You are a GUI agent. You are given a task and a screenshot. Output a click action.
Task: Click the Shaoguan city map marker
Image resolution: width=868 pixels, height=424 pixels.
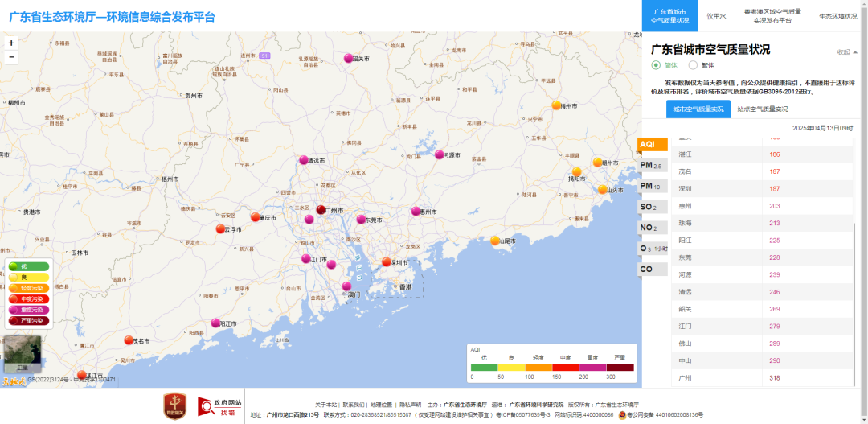click(349, 58)
